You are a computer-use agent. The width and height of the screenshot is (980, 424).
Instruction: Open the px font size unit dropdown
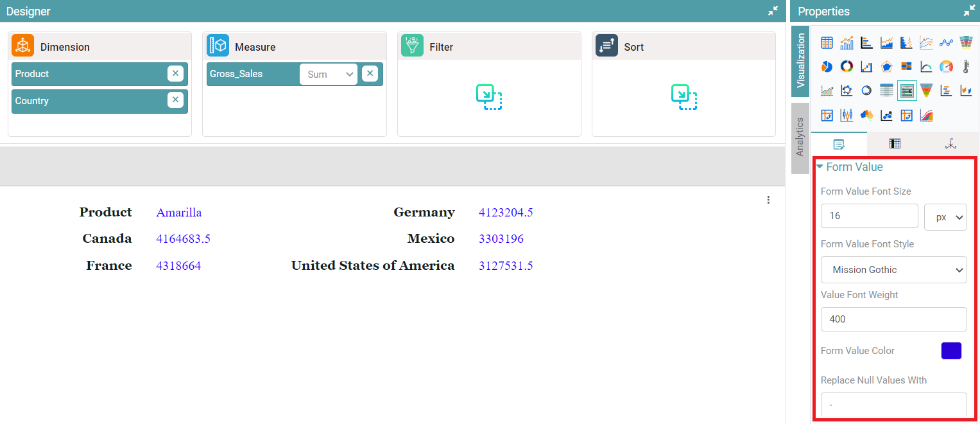945,216
